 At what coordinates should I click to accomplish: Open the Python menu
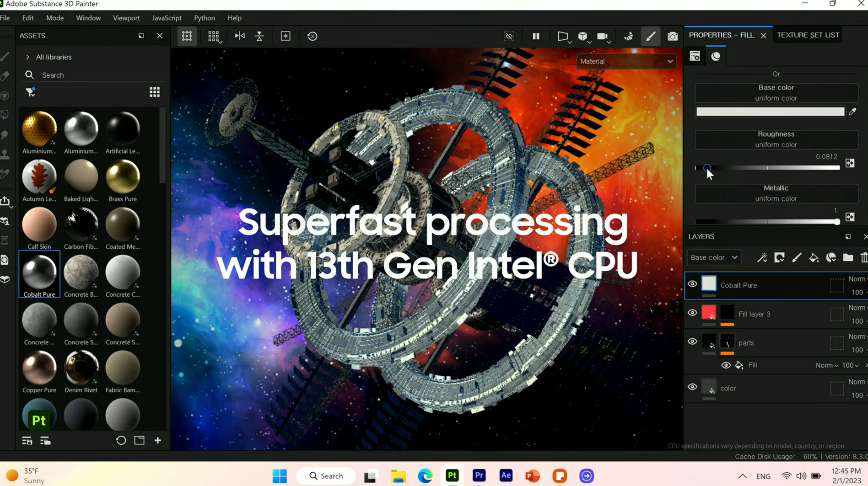pos(205,18)
